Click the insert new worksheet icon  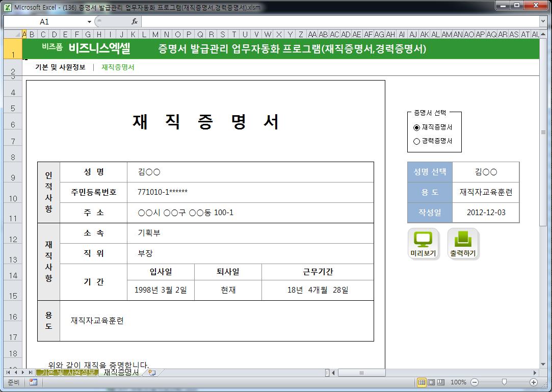(x=152, y=372)
